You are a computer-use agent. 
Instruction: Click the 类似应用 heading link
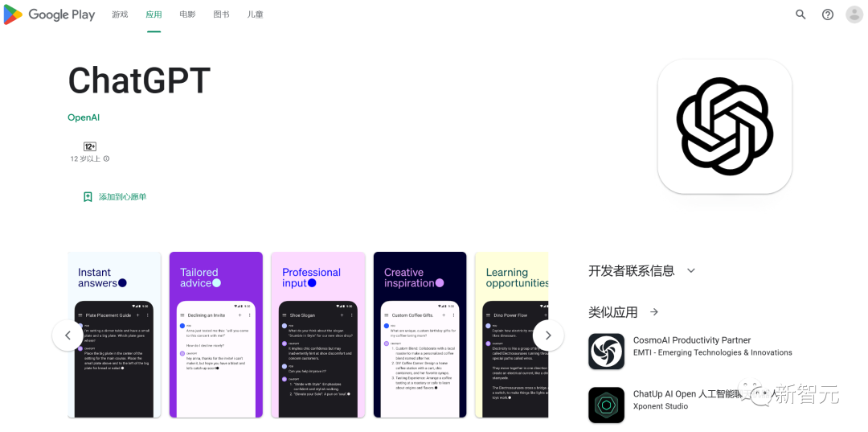click(x=612, y=312)
